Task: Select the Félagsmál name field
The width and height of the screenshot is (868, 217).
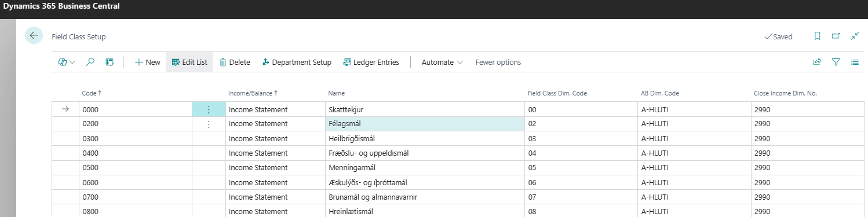Action: click(x=425, y=124)
